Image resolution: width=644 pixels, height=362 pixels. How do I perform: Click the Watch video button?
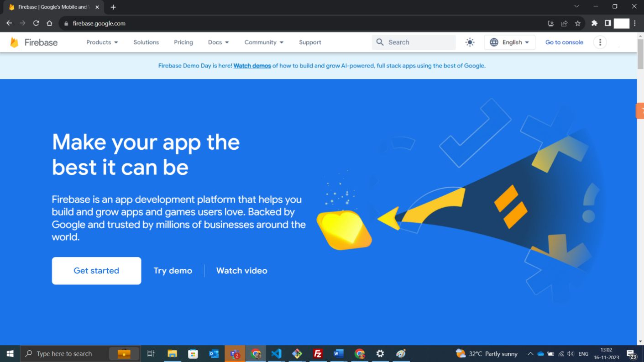coord(241,271)
